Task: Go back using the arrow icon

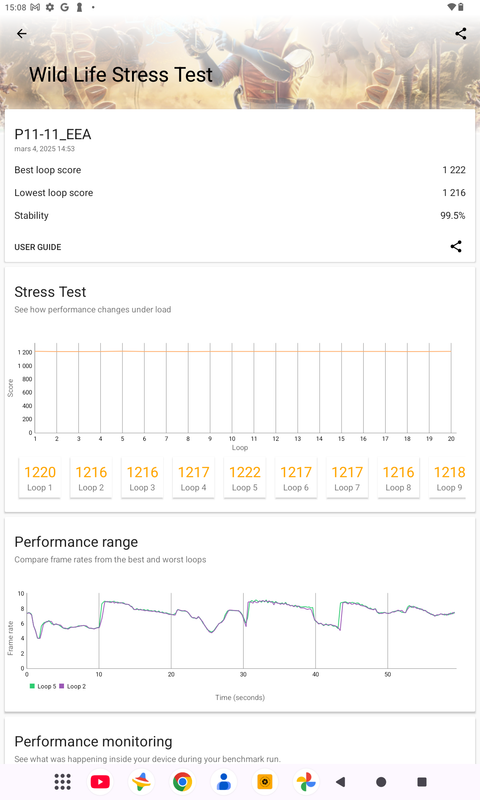Action: coord(21,34)
